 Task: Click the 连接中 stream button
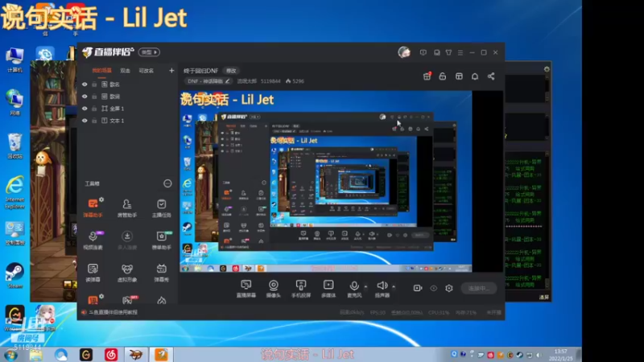coord(478,288)
